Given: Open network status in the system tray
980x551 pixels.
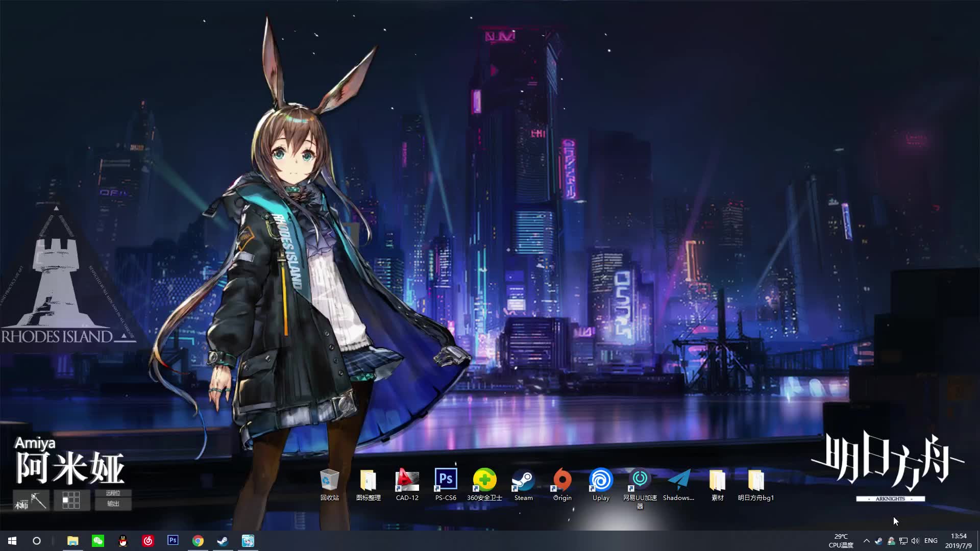Looking at the screenshot, I should click(903, 541).
